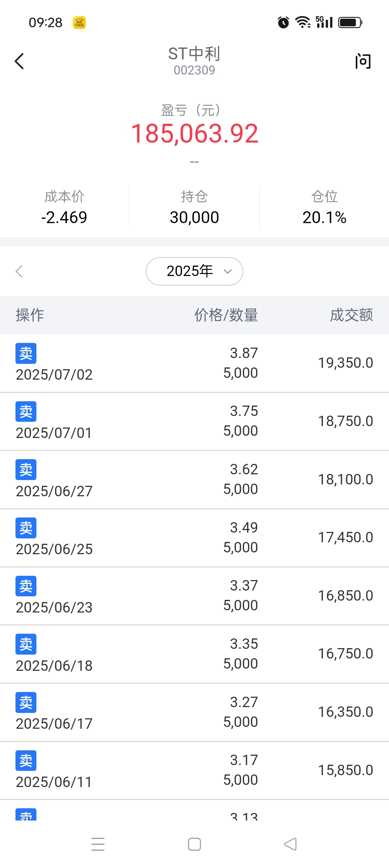Open the 2025年 year dropdown
Viewport: 389px width, 868px height.
coord(194,271)
